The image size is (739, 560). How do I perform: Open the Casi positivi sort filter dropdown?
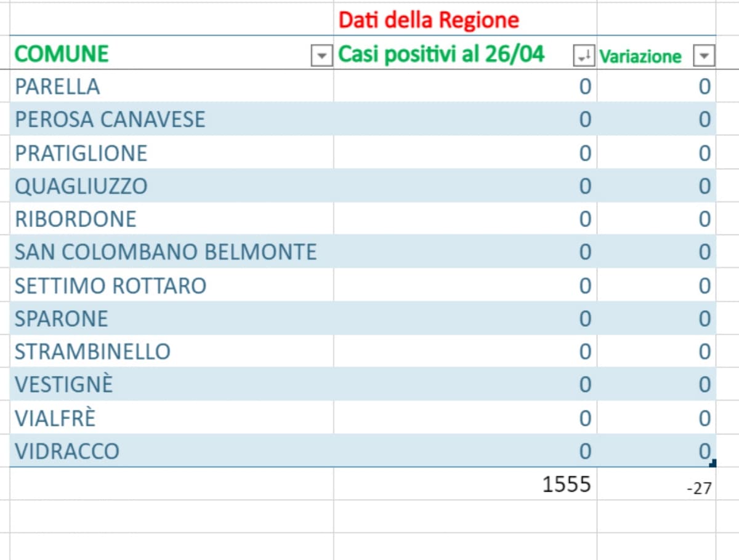(581, 57)
